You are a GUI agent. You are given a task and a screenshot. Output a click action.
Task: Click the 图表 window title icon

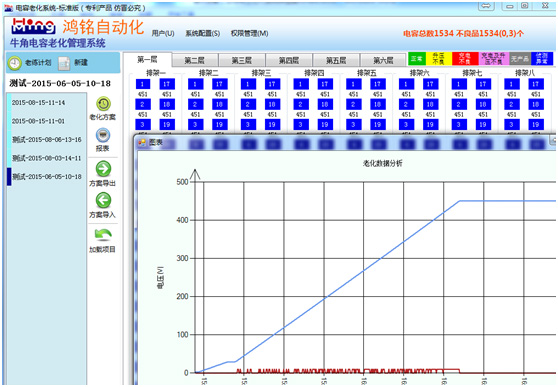pos(142,142)
